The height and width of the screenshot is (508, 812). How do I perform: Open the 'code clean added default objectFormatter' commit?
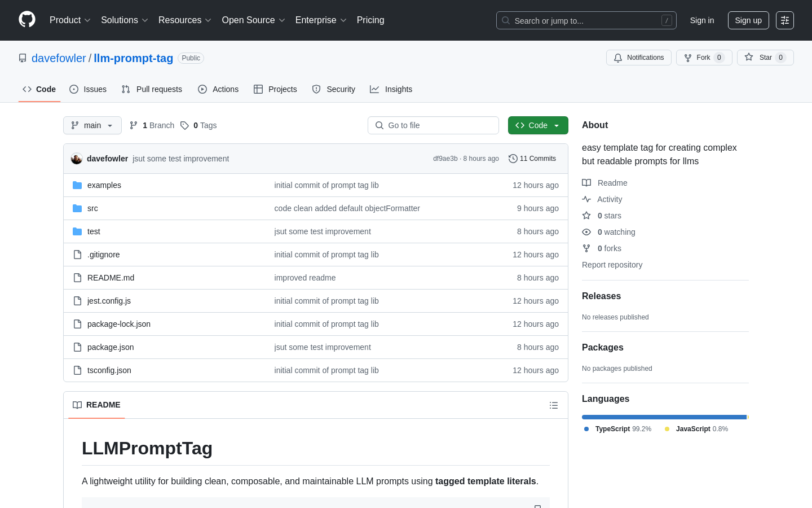pos(347,208)
